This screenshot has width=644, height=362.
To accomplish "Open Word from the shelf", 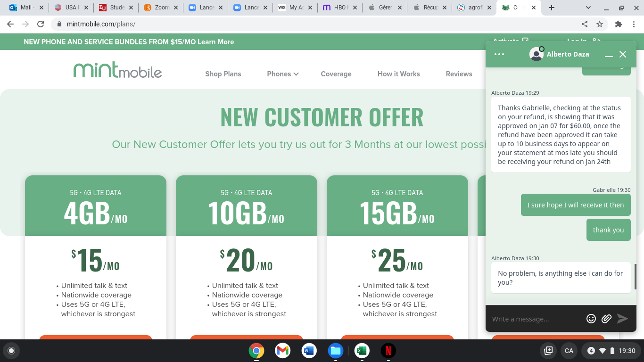I will [x=309, y=351].
